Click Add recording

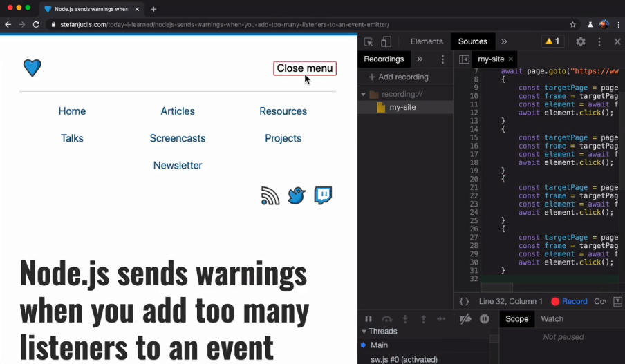(399, 77)
